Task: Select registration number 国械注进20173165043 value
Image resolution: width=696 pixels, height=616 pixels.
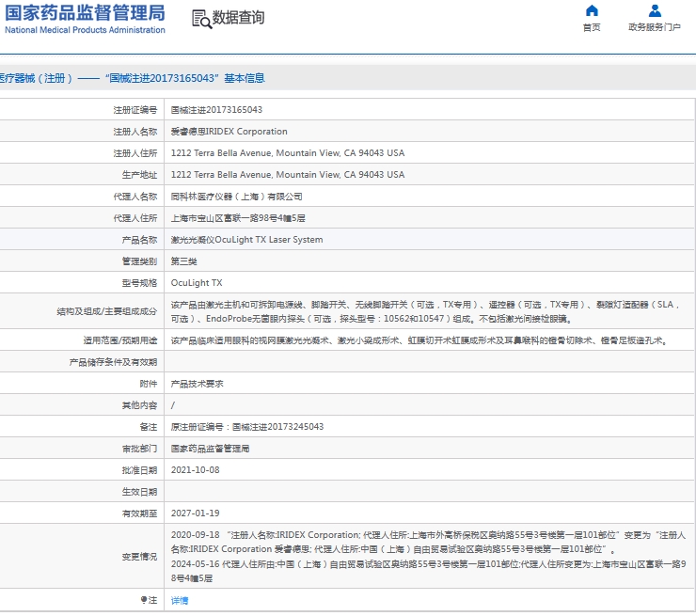Action: [x=216, y=110]
